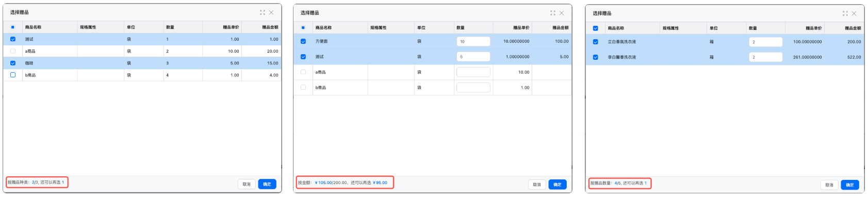Viewport: 868px width, 199px height.
Task: Click 取消 in the 按赠品数量 dialog
Action: pos(829,185)
